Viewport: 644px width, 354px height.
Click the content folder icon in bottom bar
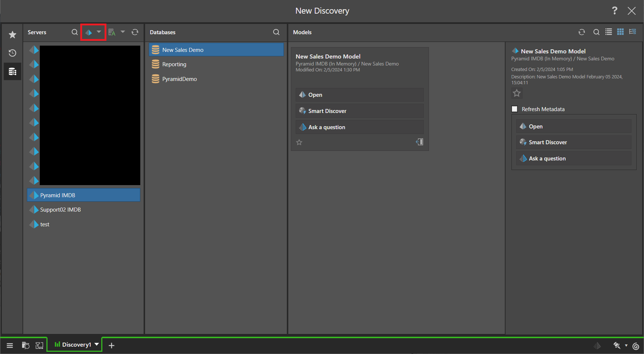coord(26,345)
